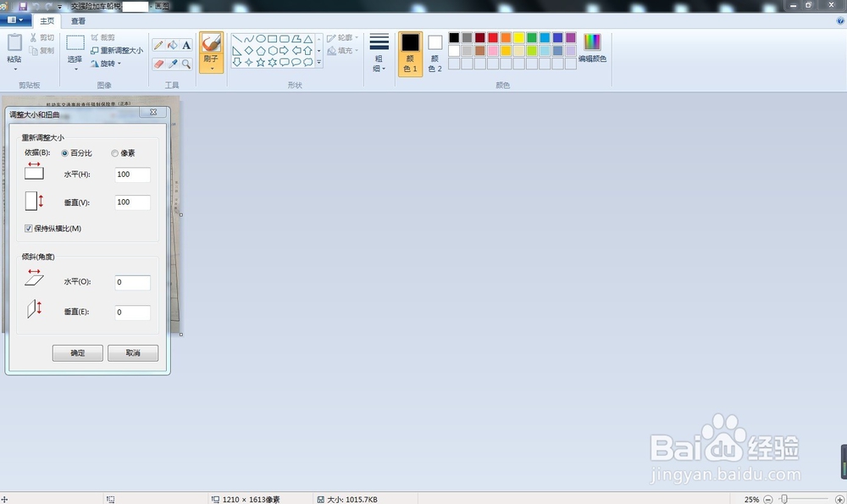Select the Pencil tool
The image size is (847, 504).
[158, 46]
